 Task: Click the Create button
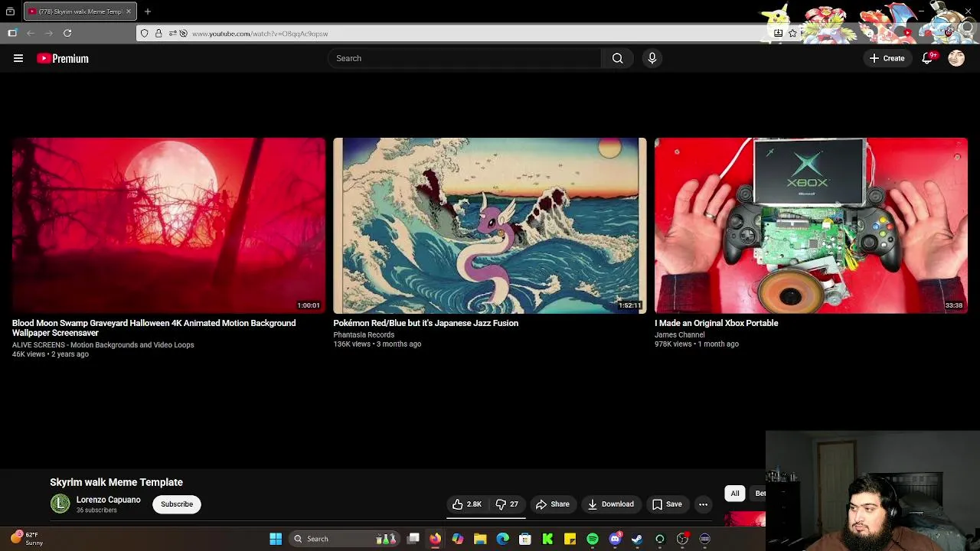click(x=887, y=58)
